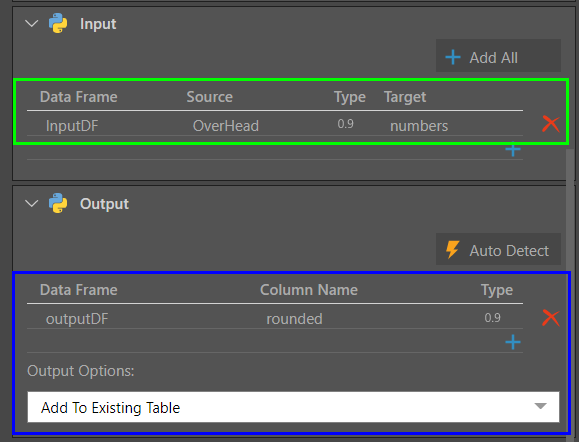
Task: Edit the numbers target cell
Action: tap(419, 126)
